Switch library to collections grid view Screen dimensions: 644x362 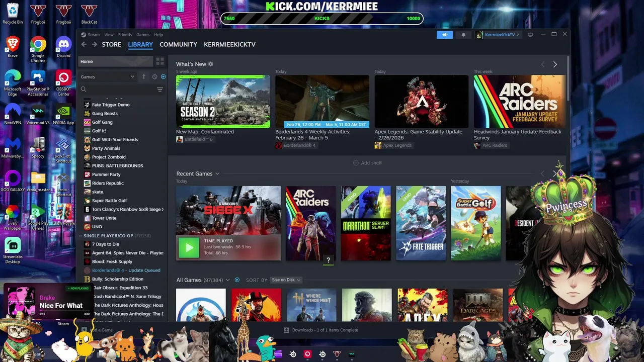(160, 61)
